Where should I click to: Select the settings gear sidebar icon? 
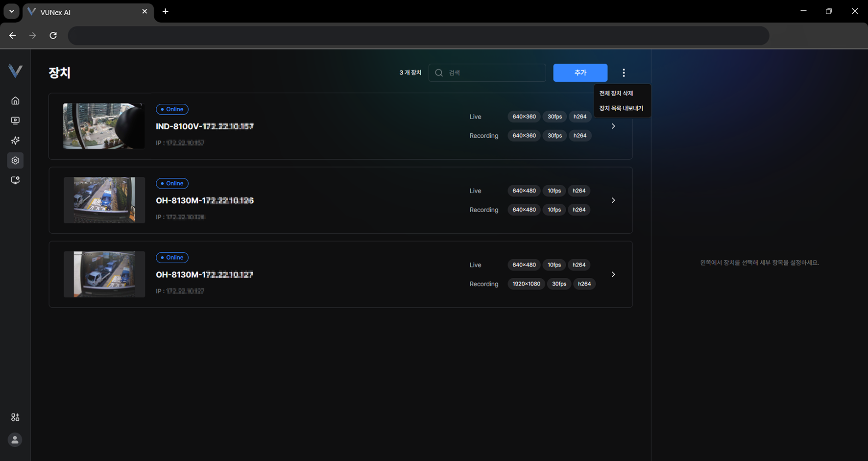[x=15, y=160]
